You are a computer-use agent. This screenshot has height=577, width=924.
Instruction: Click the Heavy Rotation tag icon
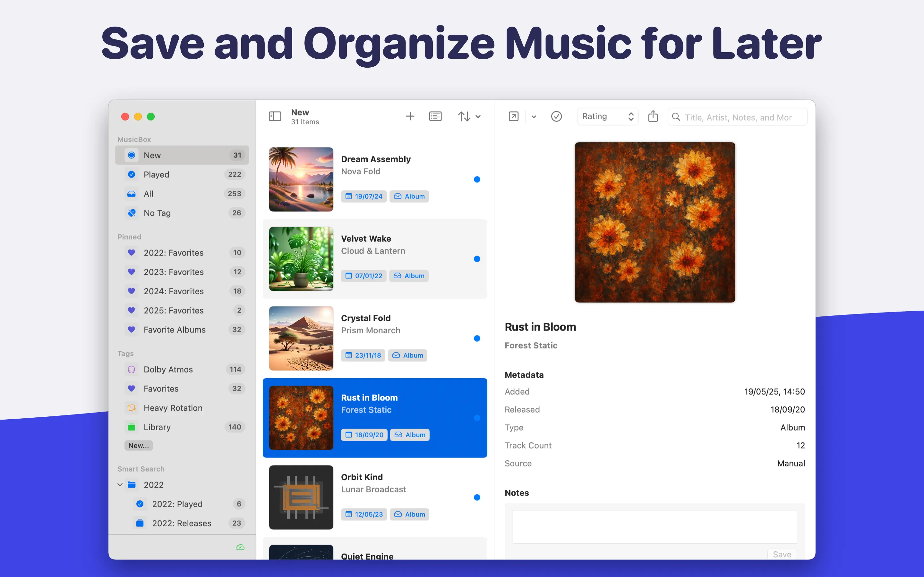tap(131, 408)
